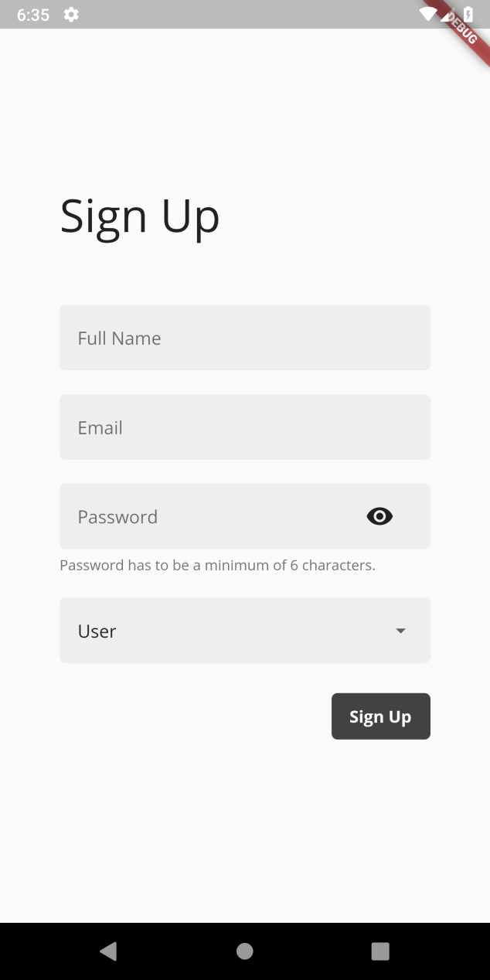Tap the battery icon in the status bar
This screenshot has width=490, height=980.
[467, 14]
